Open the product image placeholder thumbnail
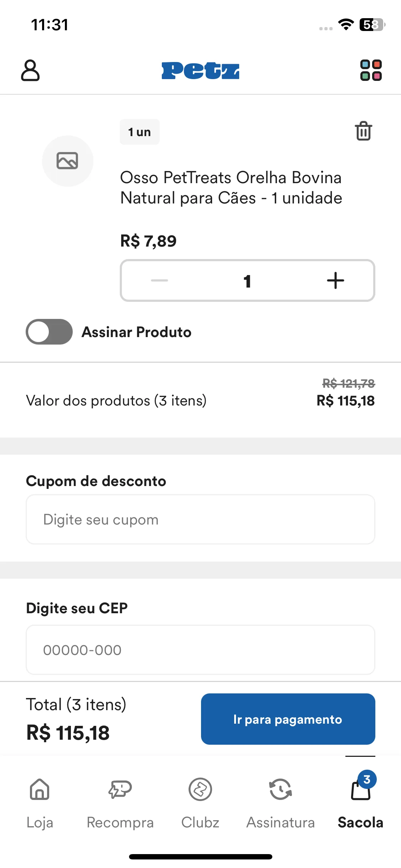Viewport: 401px width, 868px height. (x=68, y=161)
